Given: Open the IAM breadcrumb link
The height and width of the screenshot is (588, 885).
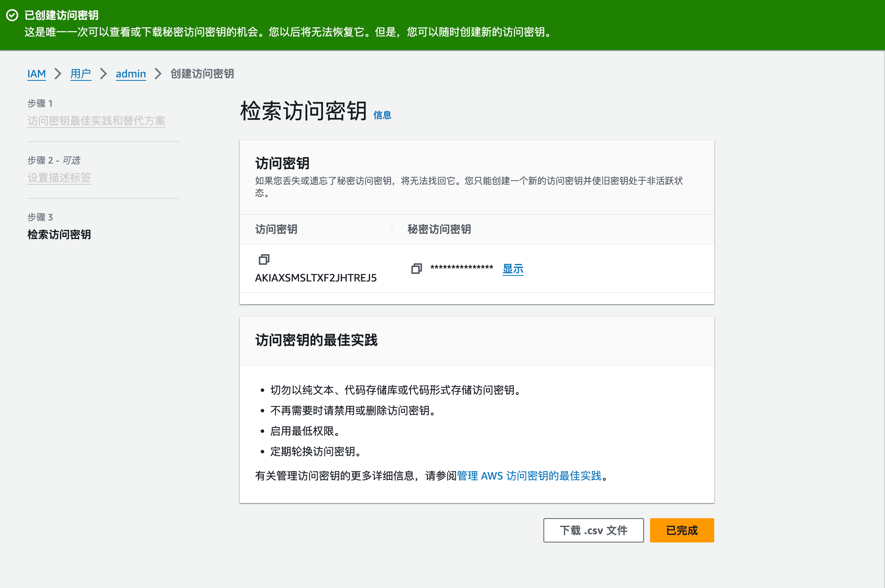Looking at the screenshot, I should tap(36, 74).
